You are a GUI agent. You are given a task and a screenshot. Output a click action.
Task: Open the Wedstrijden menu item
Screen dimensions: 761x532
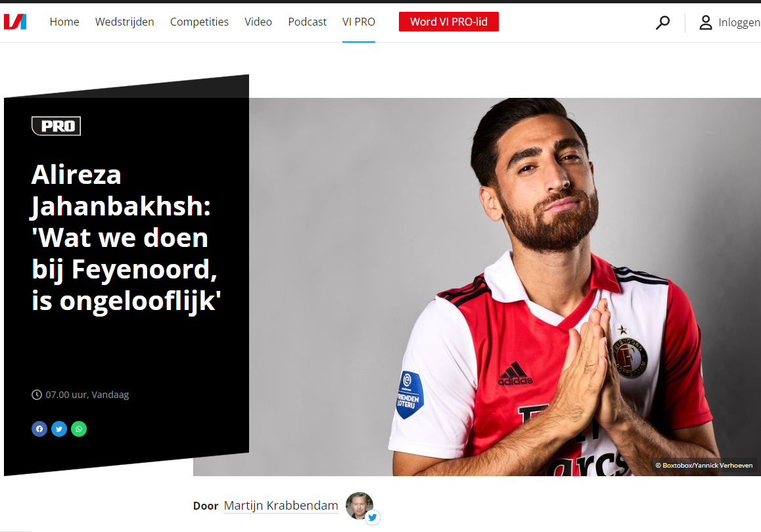[x=125, y=22]
